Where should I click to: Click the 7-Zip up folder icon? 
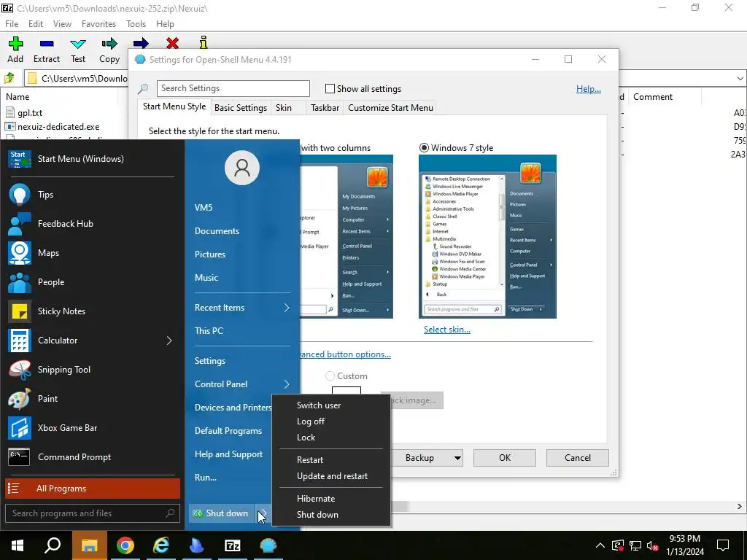pyautogui.click(x=9, y=77)
